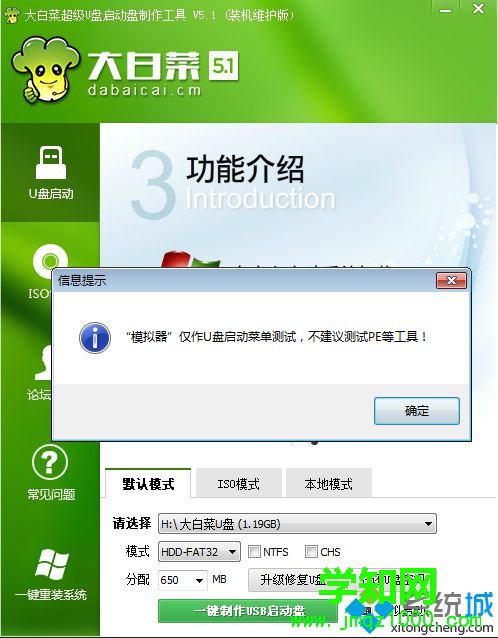Minimize the 大白菜 main window
This screenshot has height=638, width=498.
click(446, 10)
